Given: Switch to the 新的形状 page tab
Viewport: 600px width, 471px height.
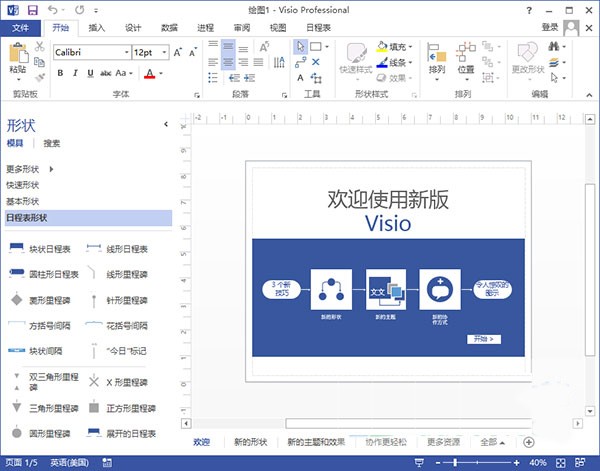Looking at the screenshot, I should [x=248, y=441].
